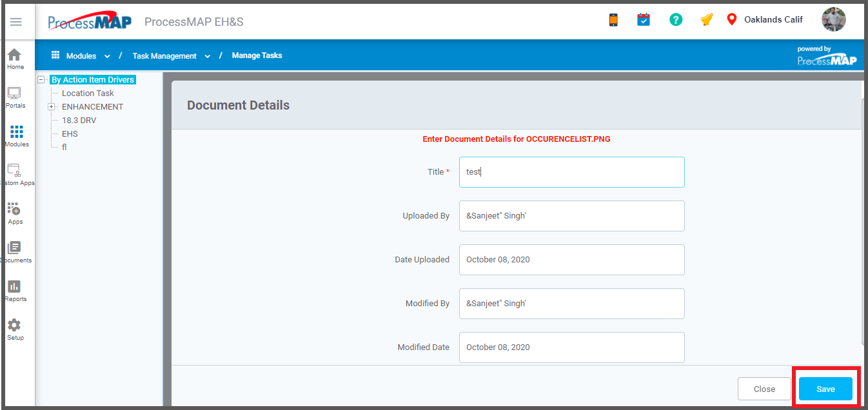The height and width of the screenshot is (410, 868).
Task: Click the red location pin icon
Action: (x=731, y=19)
